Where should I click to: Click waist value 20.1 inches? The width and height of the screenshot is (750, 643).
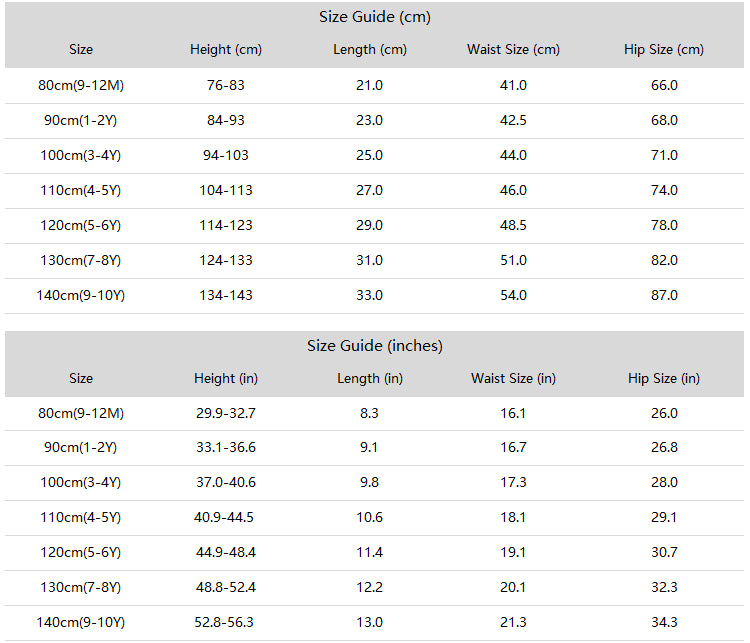[513, 588]
